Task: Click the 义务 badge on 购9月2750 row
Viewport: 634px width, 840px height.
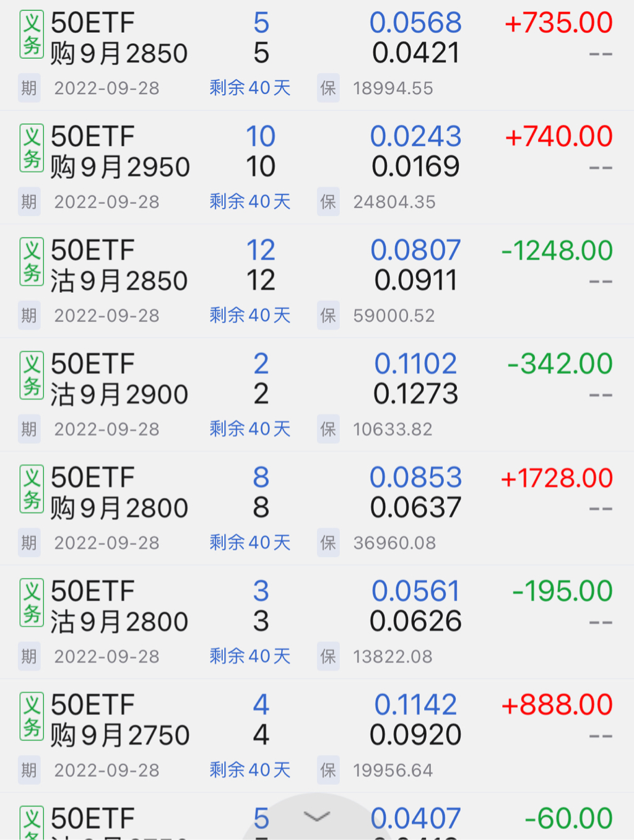Action: click(x=32, y=717)
